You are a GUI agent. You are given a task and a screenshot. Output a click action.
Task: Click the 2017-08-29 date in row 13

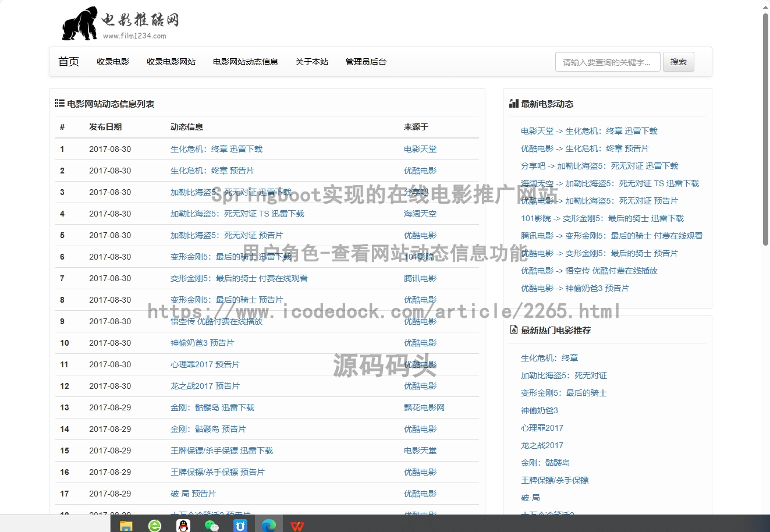point(110,407)
